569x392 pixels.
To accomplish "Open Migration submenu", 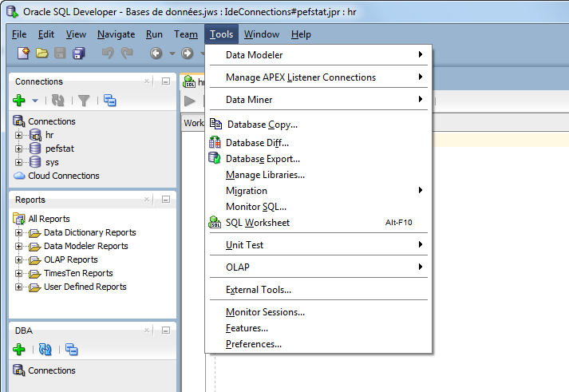I will click(x=318, y=191).
